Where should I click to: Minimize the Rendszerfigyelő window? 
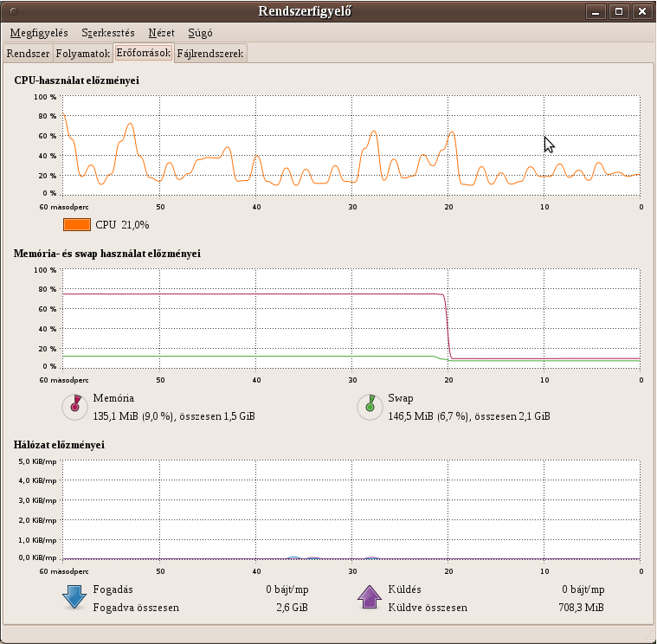(596, 11)
